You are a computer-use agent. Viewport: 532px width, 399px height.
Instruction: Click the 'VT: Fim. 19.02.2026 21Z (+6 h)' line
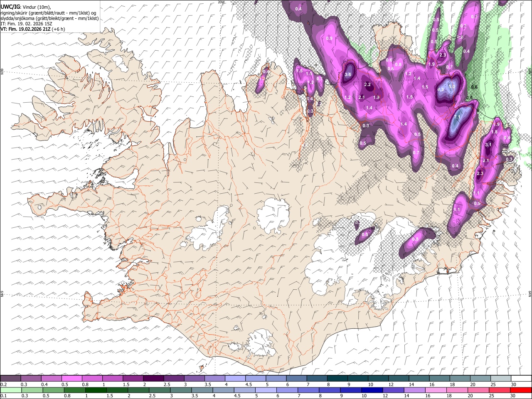click(32, 29)
